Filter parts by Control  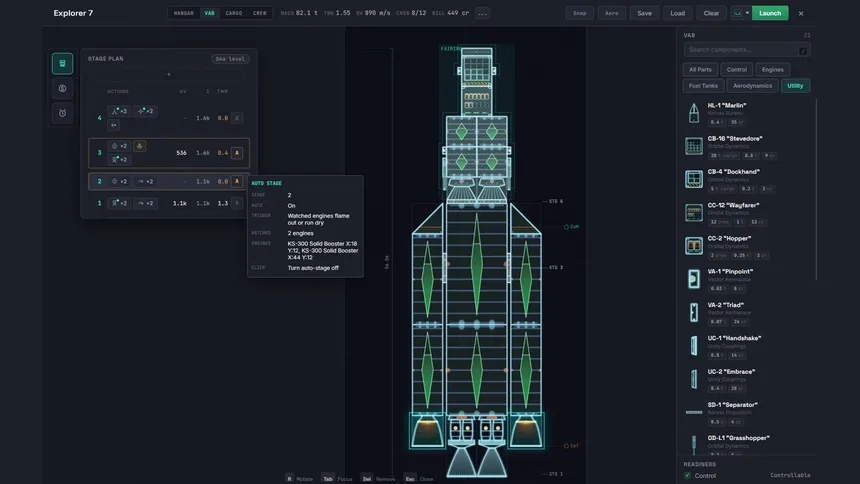click(737, 70)
